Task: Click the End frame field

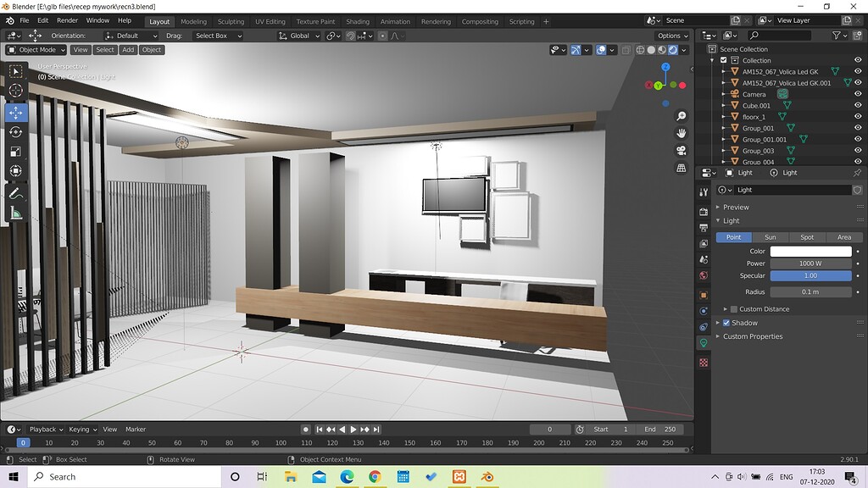Action: 659,430
